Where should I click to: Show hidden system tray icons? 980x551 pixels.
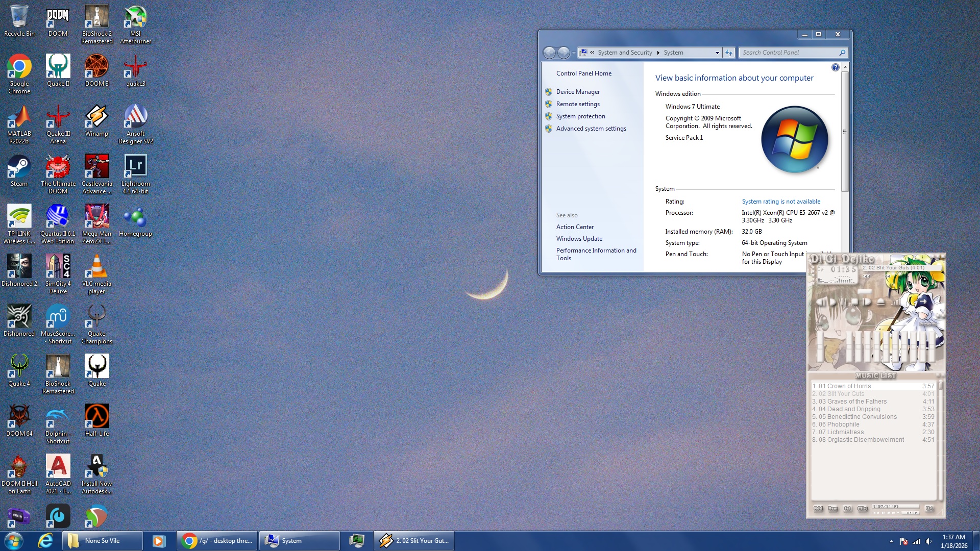891,541
